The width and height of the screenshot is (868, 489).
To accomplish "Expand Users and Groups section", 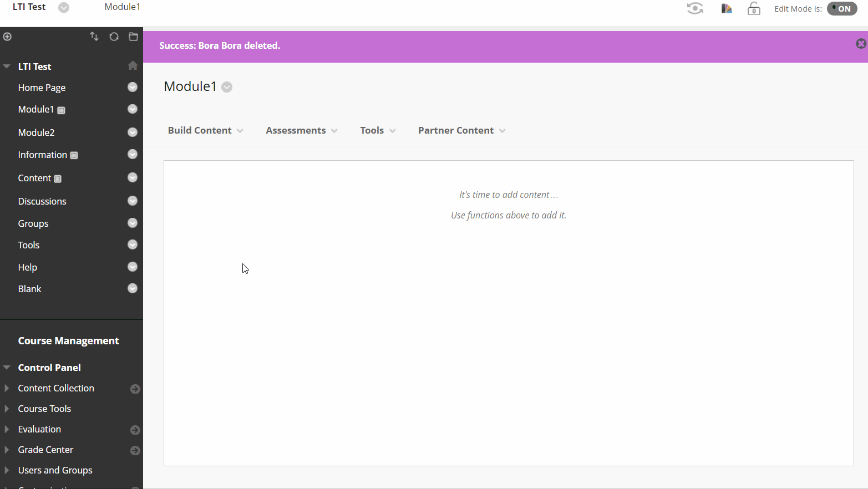I will click(7, 470).
